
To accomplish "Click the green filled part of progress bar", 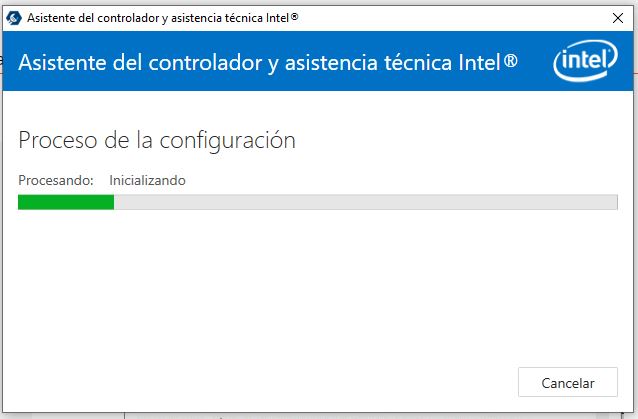I will (66, 202).
